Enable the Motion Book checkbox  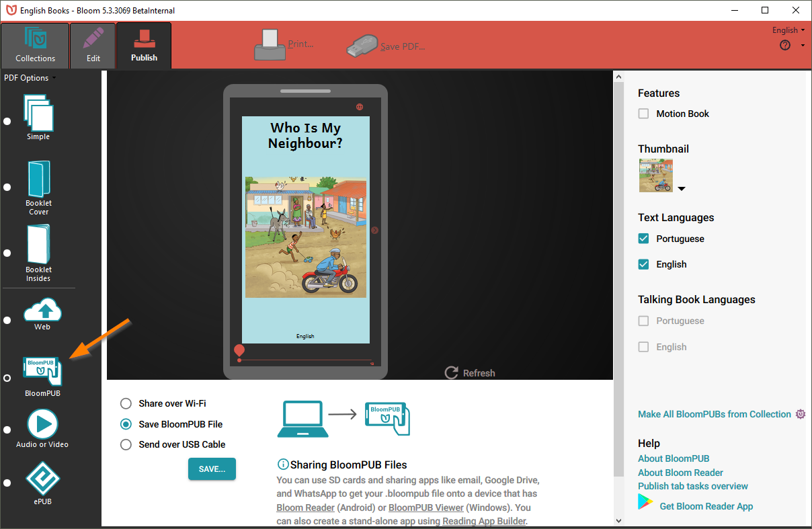point(643,114)
